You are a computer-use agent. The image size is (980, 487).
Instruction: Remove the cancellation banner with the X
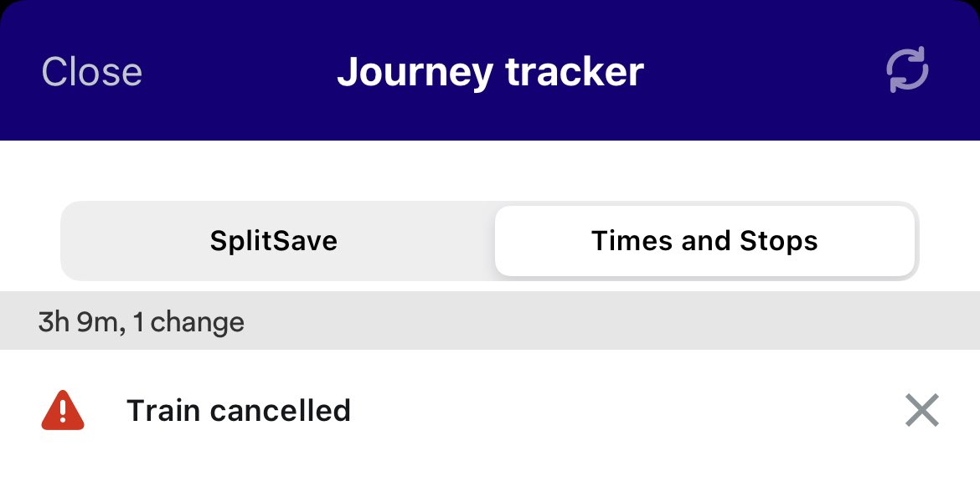(x=921, y=411)
